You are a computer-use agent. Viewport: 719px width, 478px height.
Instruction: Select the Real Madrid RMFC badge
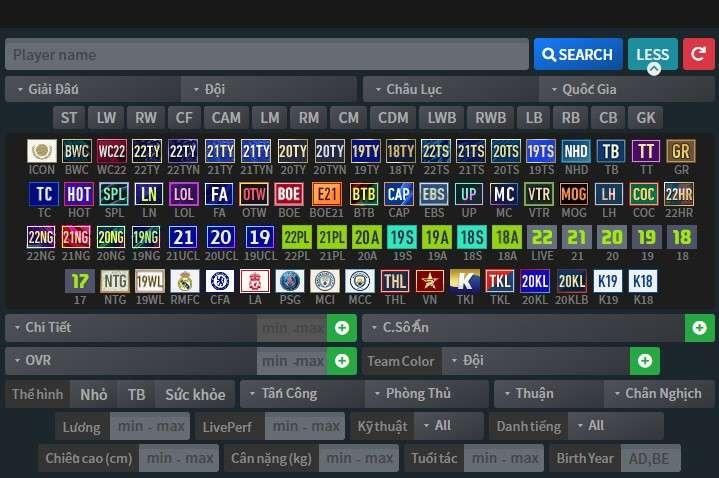point(185,281)
